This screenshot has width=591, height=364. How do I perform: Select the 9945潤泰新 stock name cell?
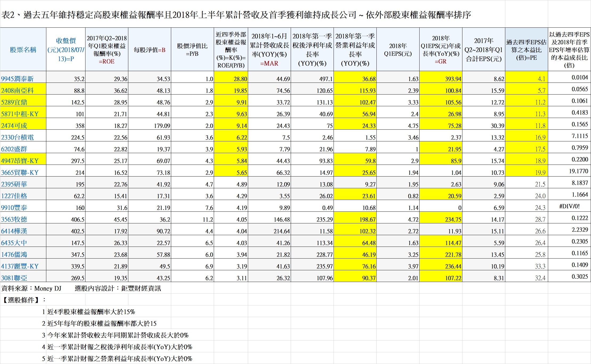tap(23, 77)
